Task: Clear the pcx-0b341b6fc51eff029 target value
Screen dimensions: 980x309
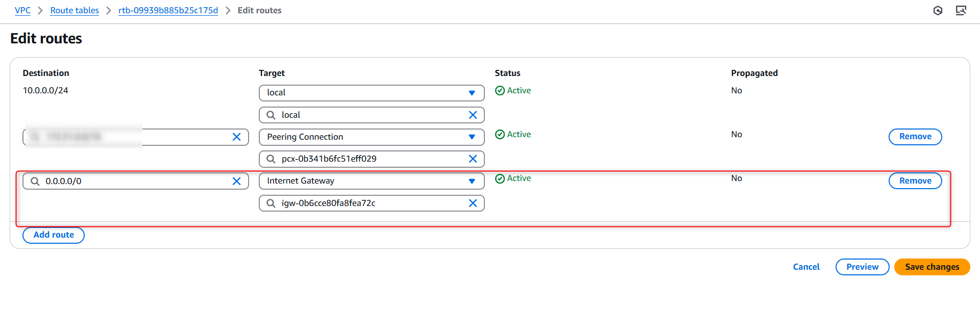Action: 473,159
